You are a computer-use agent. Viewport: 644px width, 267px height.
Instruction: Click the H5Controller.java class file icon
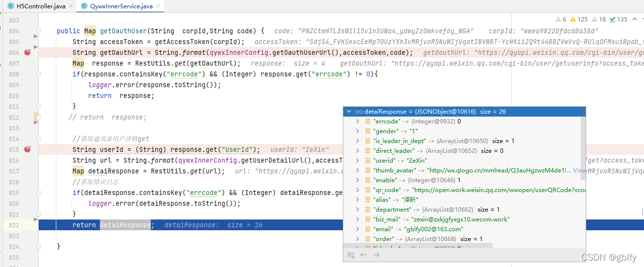(x=10, y=6)
